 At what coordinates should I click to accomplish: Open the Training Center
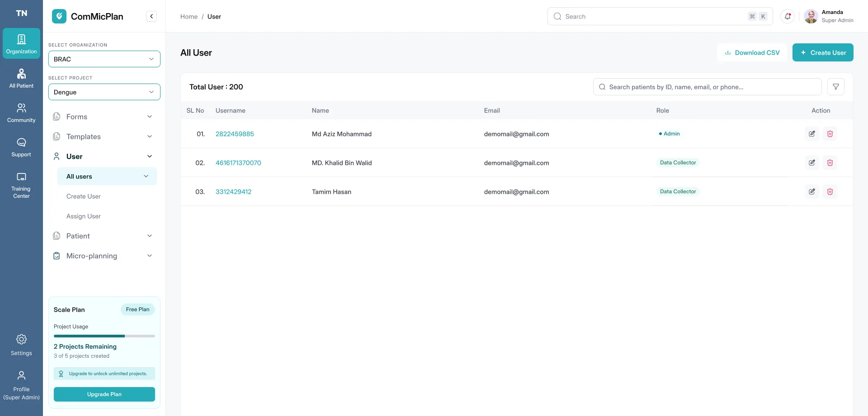click(x=21, y=185)
